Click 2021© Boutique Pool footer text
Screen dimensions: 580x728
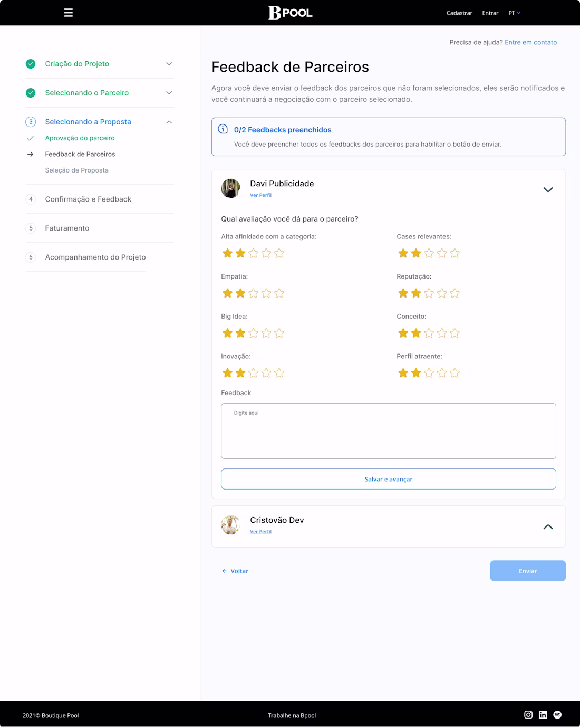pos(51,715)
